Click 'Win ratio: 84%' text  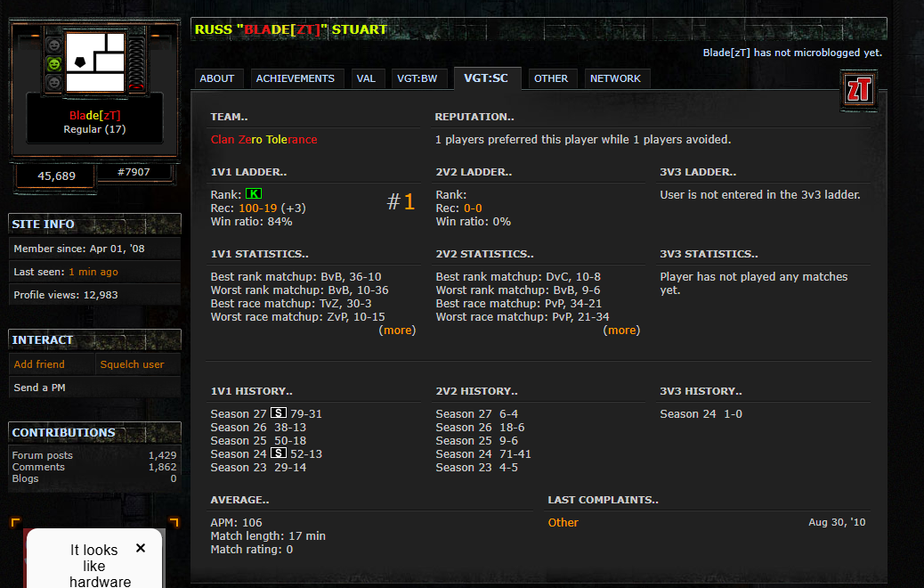251,222
